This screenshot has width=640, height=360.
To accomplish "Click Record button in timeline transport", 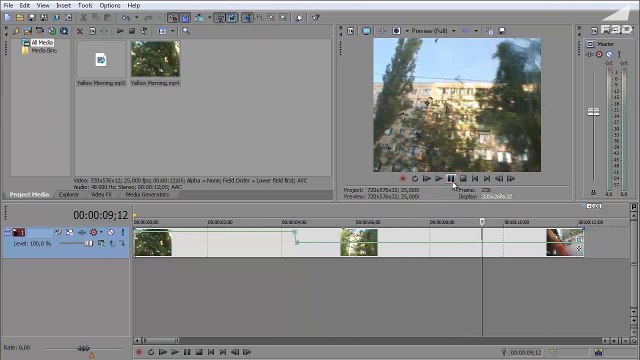I will click(x=139, y=352).
